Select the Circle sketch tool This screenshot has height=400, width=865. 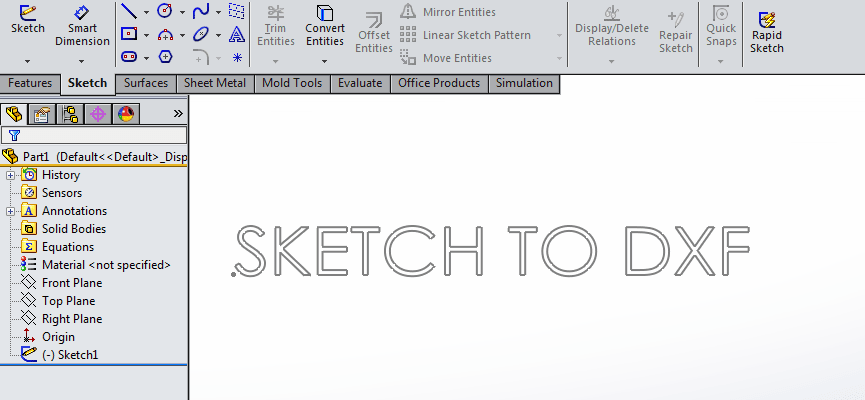pyautogui.click(x=164, y=12)
